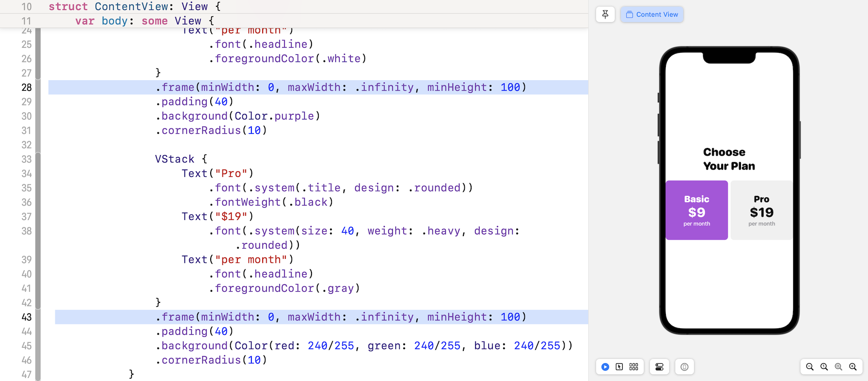Zoom preview to 100% actual size

pyautogui.click(x=824, y=367)
